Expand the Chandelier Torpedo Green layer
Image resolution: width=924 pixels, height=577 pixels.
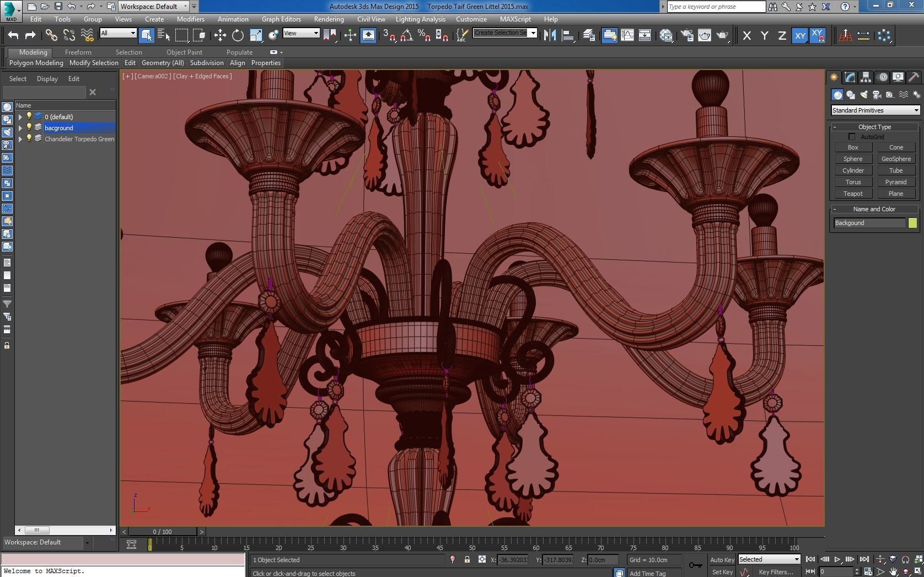pyautogui.click(x=20, y=139)
